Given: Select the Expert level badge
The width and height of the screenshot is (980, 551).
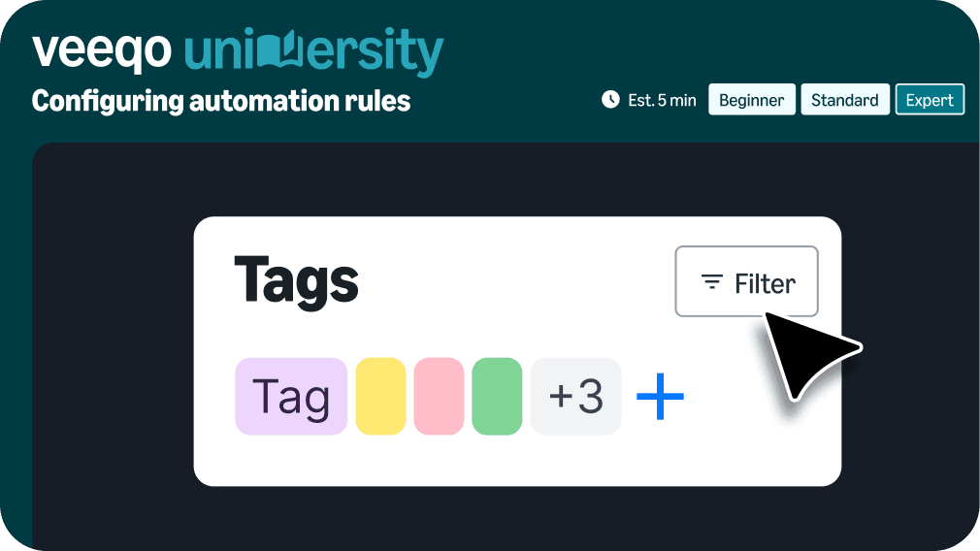Looking at the screenshot, I should [x=929, y=100].
